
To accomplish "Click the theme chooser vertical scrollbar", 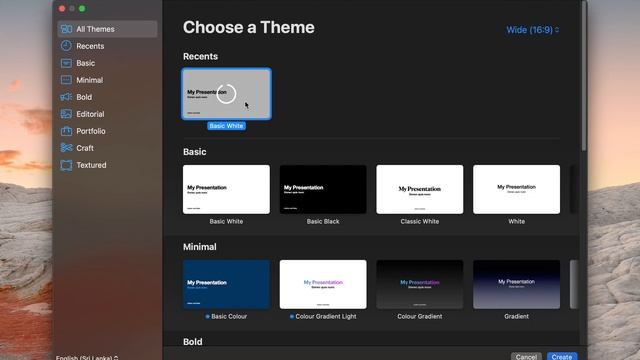I will (584, 76).
